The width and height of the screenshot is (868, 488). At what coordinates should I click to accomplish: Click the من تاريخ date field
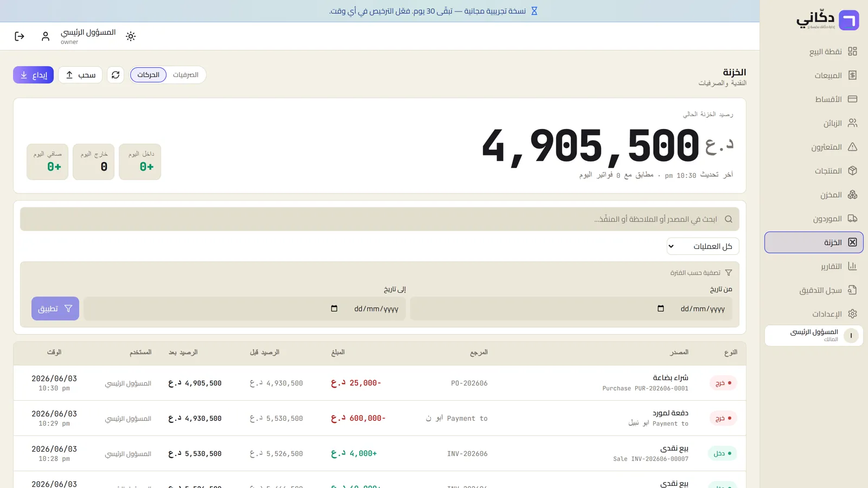(x=571, y=309)
